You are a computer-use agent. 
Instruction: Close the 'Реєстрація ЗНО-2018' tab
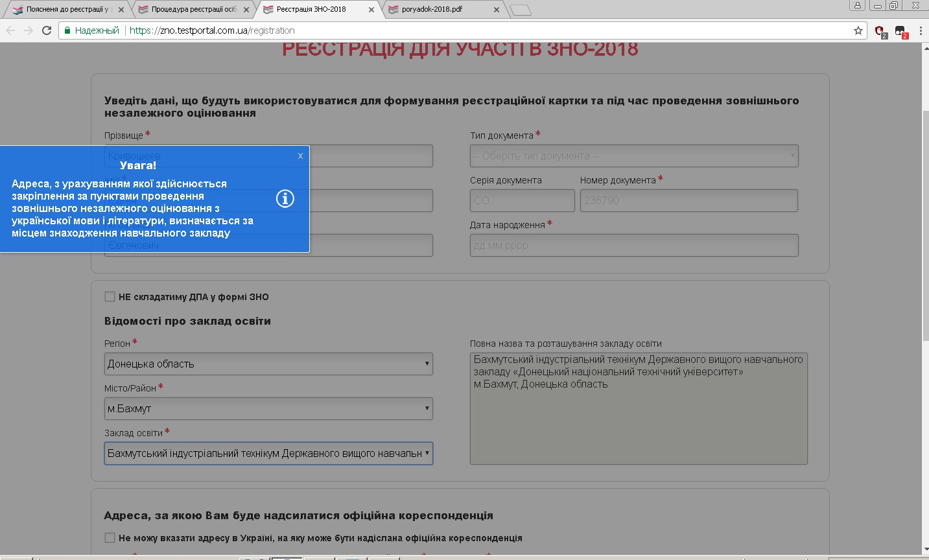[x=371, y=10]
